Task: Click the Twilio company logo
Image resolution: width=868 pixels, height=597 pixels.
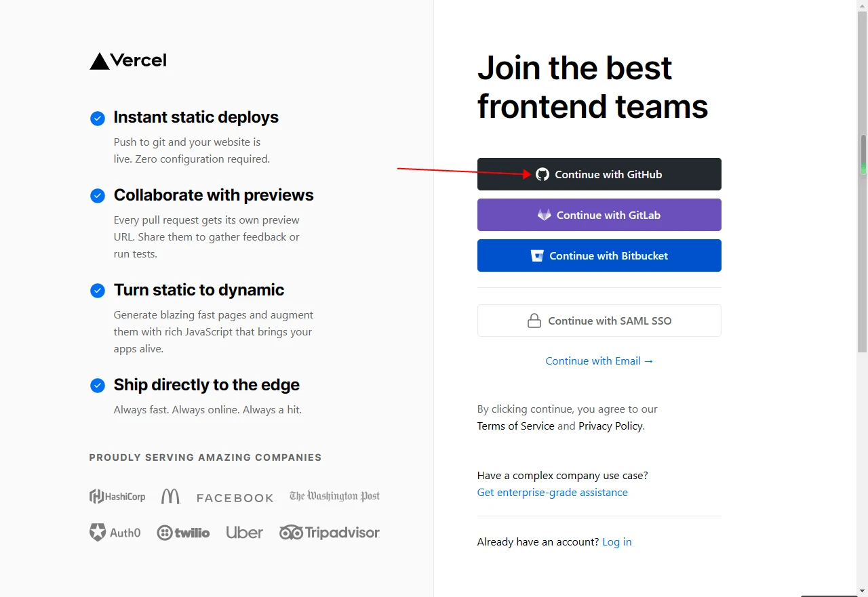Action: click(183, 533)
